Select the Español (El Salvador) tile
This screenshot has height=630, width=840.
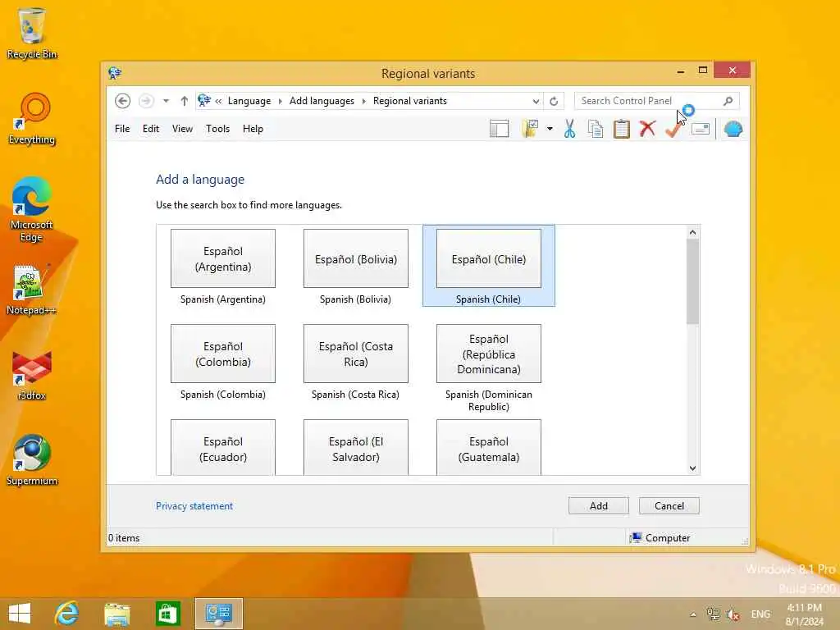coord(356,447)
